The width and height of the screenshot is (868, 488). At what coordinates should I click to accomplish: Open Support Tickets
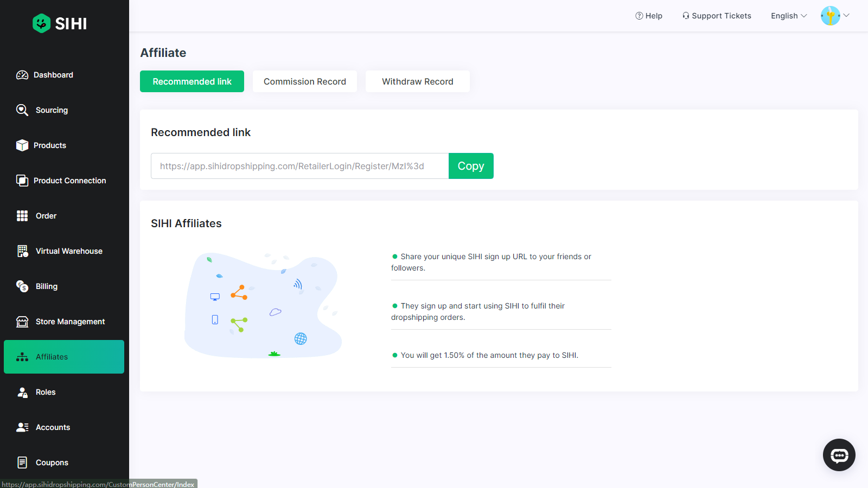click(716, 16)
